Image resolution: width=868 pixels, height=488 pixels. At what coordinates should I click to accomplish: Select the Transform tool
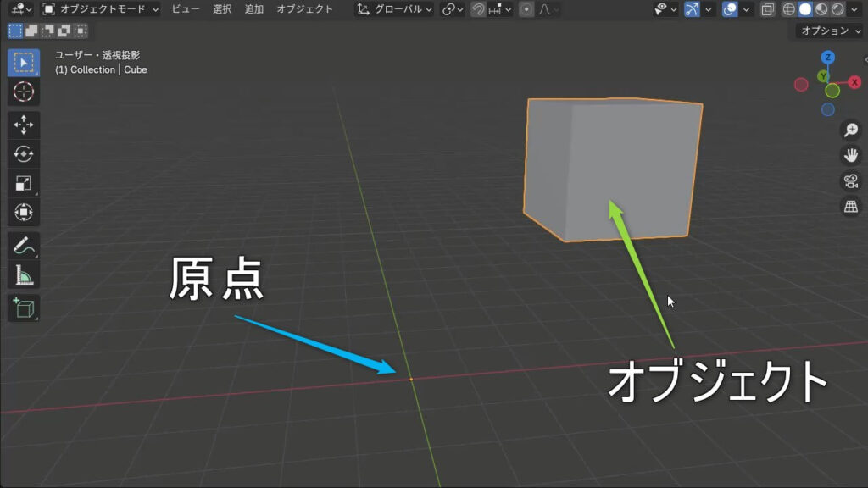click(23, 212)
